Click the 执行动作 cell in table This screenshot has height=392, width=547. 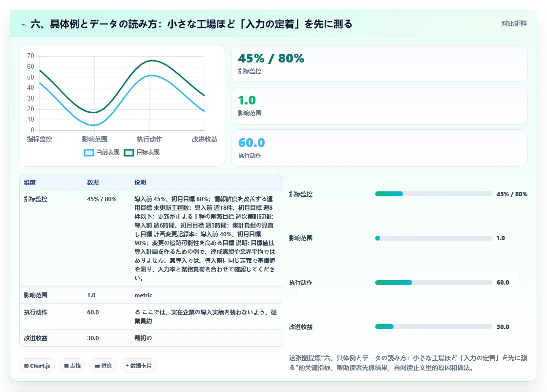pyautogui.click(x=36, y=312)
